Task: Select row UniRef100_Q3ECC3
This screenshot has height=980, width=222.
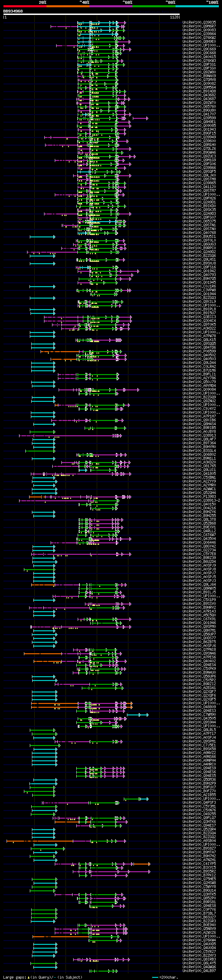Action: (199, 317)
